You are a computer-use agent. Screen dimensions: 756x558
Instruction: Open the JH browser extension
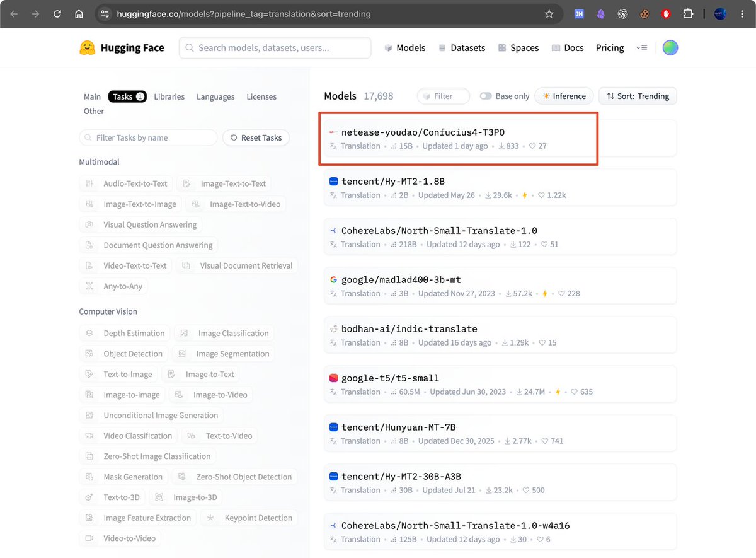[x=579, y=14]
